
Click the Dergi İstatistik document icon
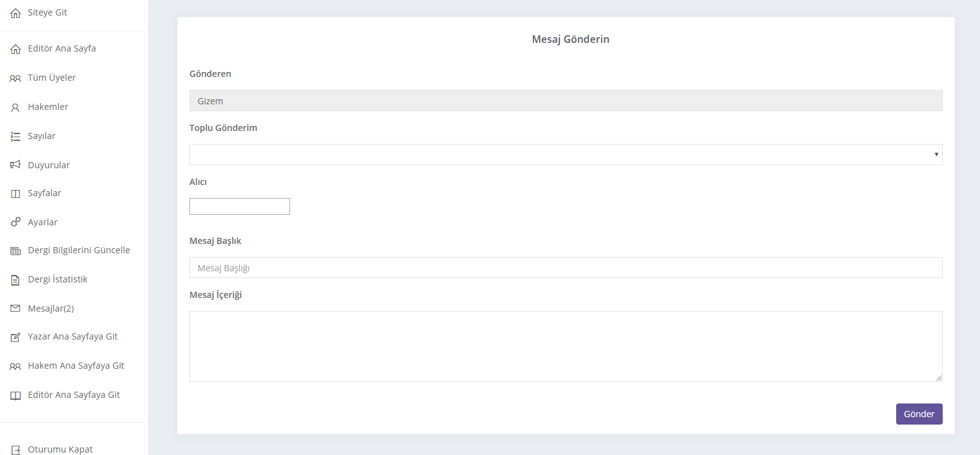pos(16,280)
